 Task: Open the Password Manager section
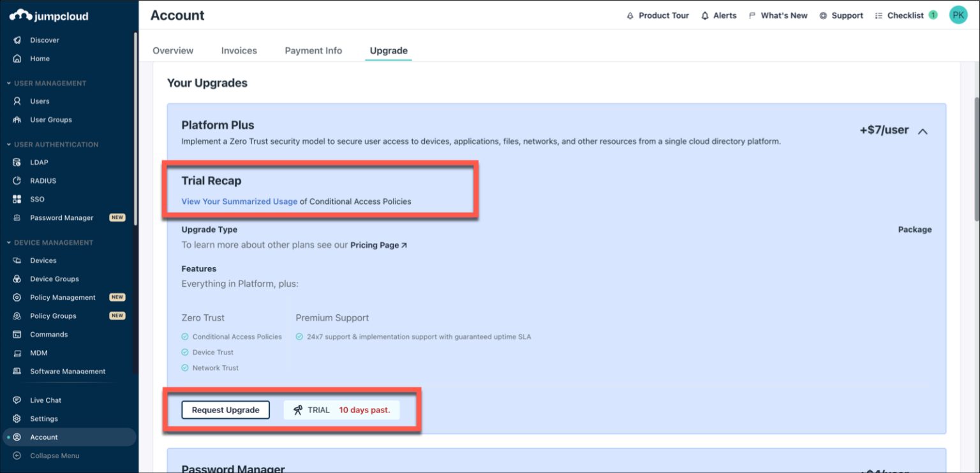(x=62, y=217)
